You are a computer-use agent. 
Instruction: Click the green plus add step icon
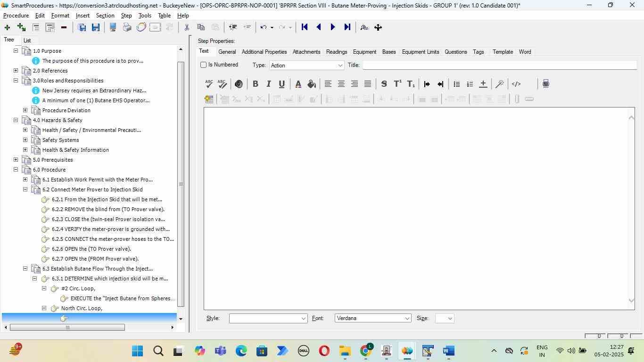tap(7, 27)
